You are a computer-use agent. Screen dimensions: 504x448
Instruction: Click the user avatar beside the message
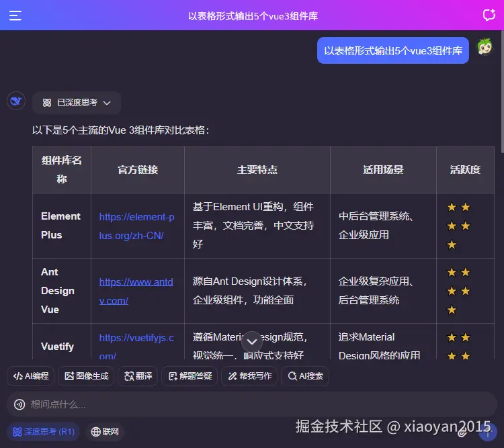485,46
